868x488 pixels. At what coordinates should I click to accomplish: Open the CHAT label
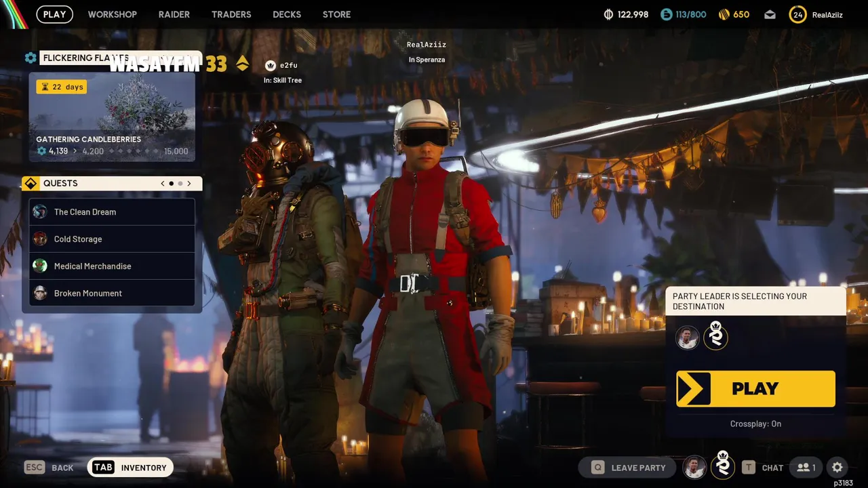pos(772,468)
